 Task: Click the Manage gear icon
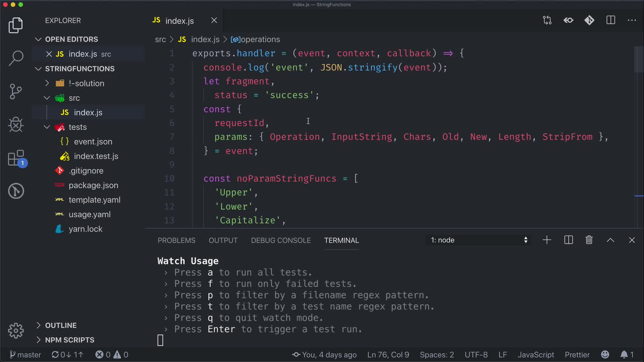point(16,331)
